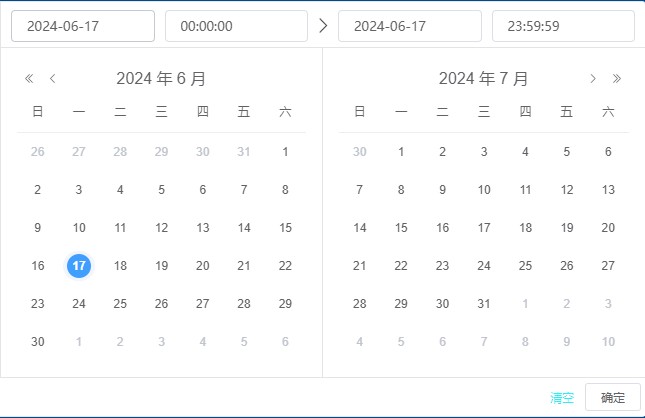Pick June 25 in left calendar
This screenshot has height=418, width=645.
coord(120,304)
